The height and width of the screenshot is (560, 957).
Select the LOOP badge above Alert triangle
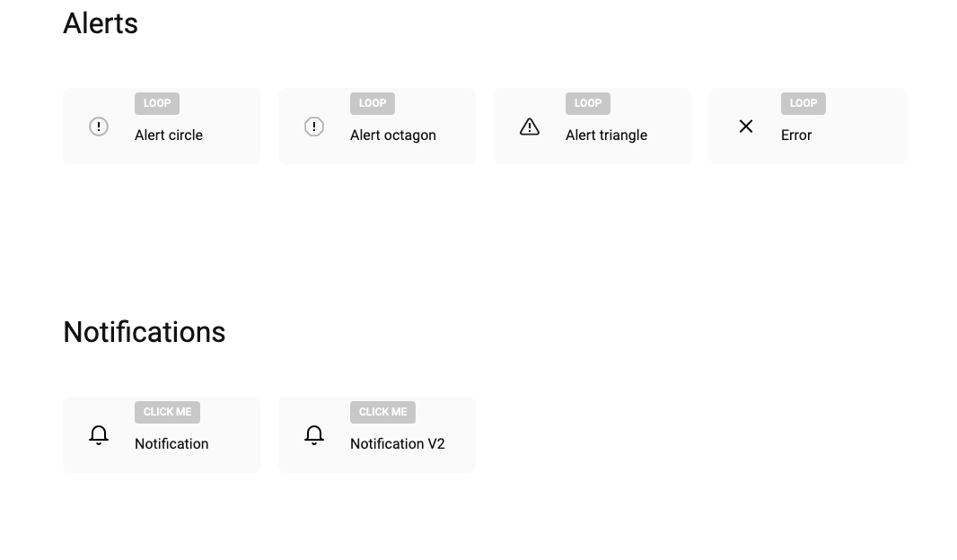pos(588,103)
